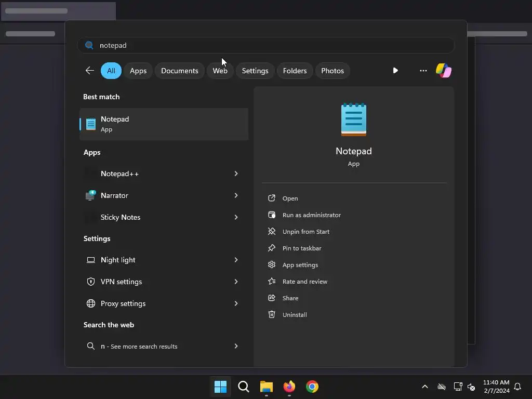Expand Sticky Notes result chevron
The height and width of the screenshot is (399, 532).
point(236,217)
